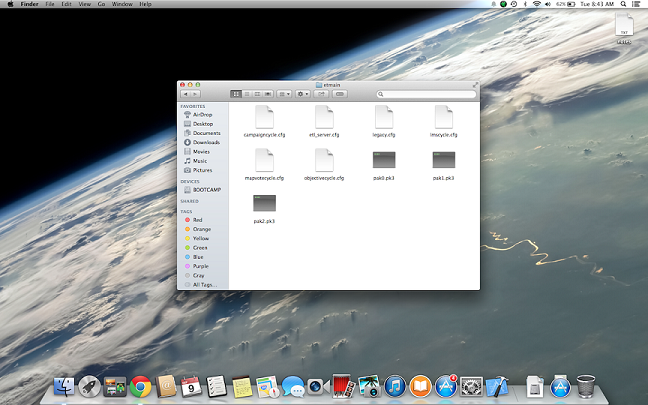Open the Bluetooth menu bar icon
This screenshot has height=405, width=648.
pos(525,4)
